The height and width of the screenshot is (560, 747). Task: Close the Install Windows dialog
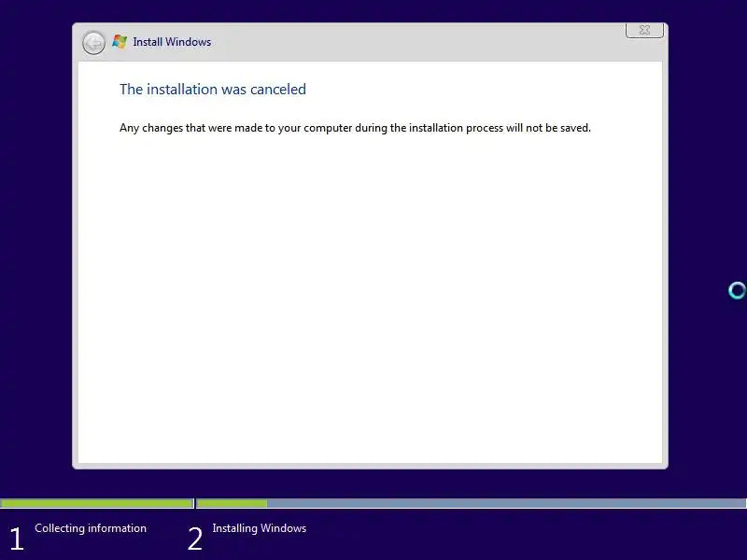(644, 30)
